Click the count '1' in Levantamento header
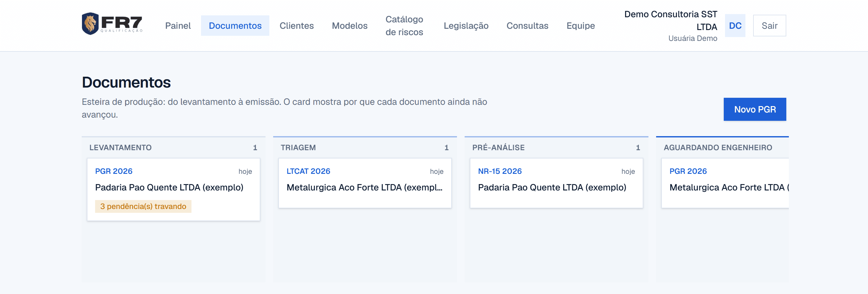This screenshot has height=294, width=868. 255,148
